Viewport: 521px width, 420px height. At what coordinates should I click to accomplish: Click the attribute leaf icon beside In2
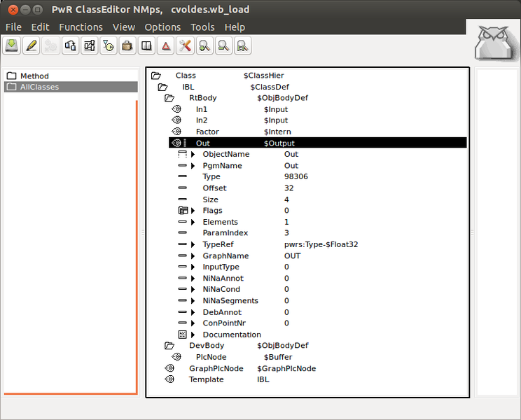pos(176,120)
